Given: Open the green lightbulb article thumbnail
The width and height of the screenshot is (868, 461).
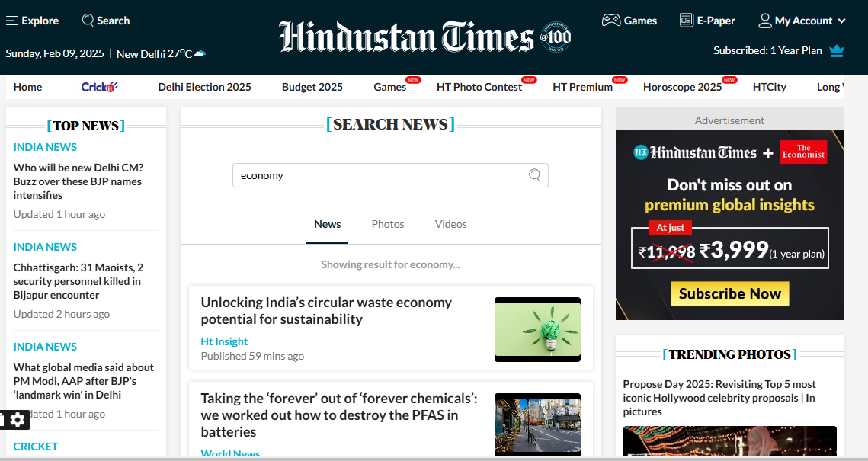Looking at the screenshot, I should coord(537,329).
